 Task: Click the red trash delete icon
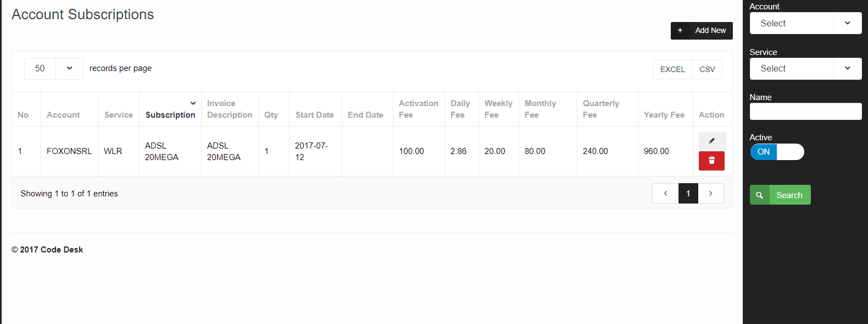[711, 161]
